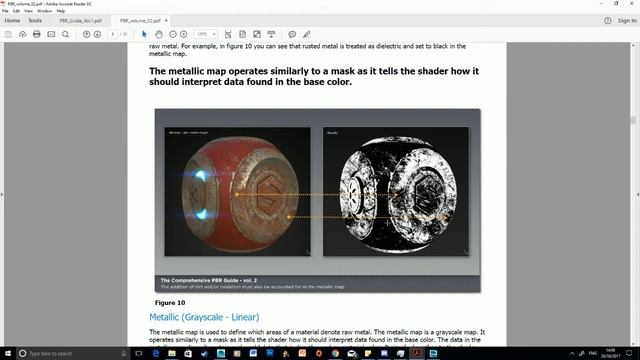The image size is (640, 360).
Task: Open the View menu
Action: click(29, 11)
